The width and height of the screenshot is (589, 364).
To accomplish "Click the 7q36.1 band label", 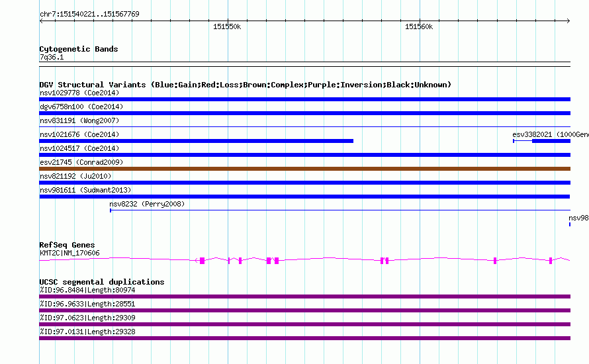I will (52, 57).
